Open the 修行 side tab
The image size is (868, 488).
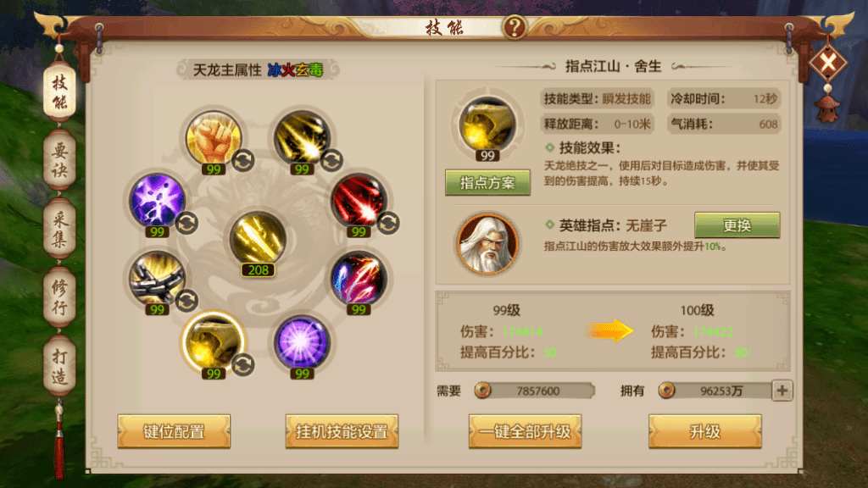[x=60, y=297]
